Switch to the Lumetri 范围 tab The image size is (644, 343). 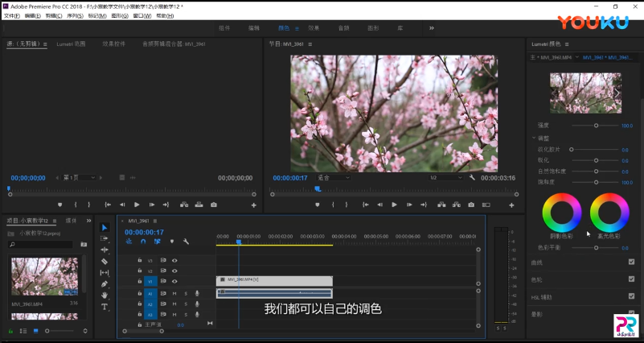tap(71, 43)
